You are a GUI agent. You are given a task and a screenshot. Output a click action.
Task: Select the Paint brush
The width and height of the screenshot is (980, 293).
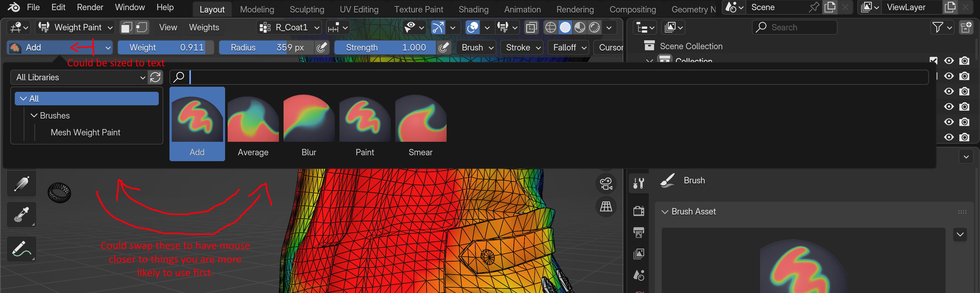pos(364,124)
